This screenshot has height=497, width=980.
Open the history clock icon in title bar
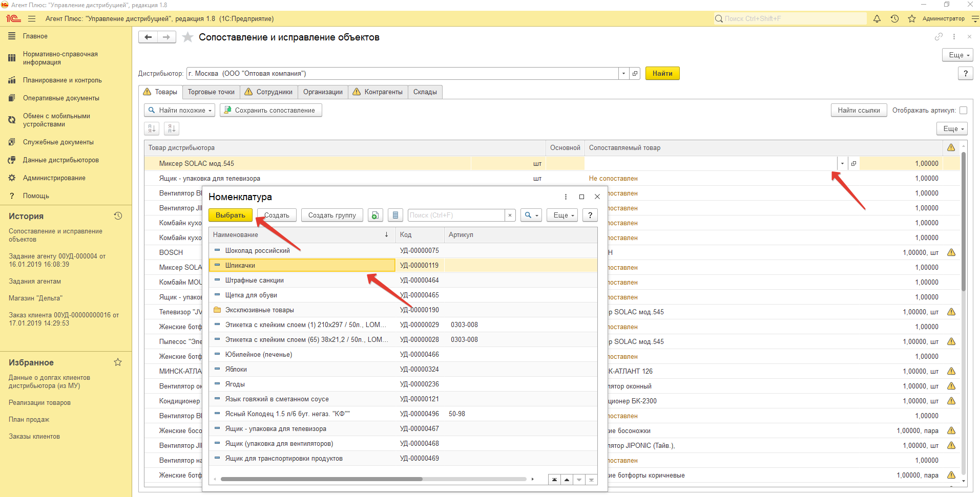[x=894, y=18]
